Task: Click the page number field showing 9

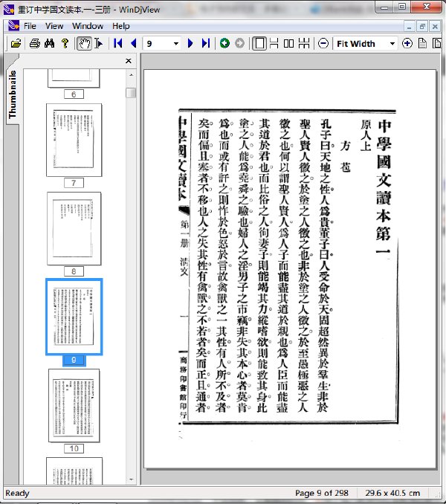Action: (158, 44)
